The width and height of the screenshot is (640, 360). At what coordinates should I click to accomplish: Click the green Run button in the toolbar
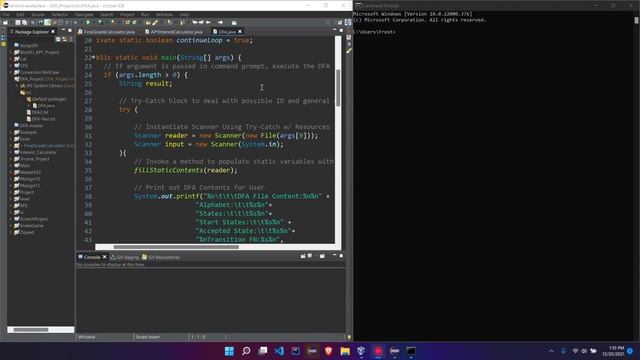coord(88,22)
